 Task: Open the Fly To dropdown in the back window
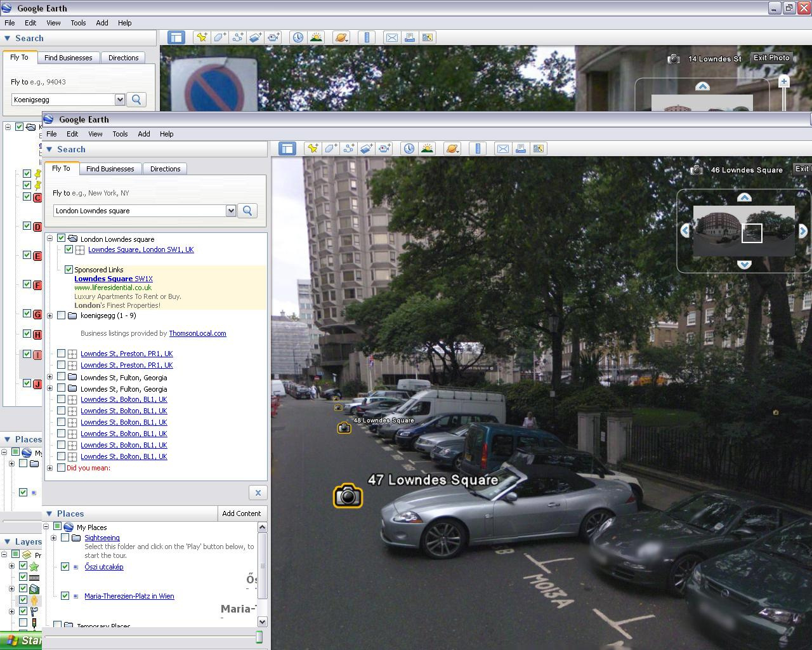click(x=120, y=100)
